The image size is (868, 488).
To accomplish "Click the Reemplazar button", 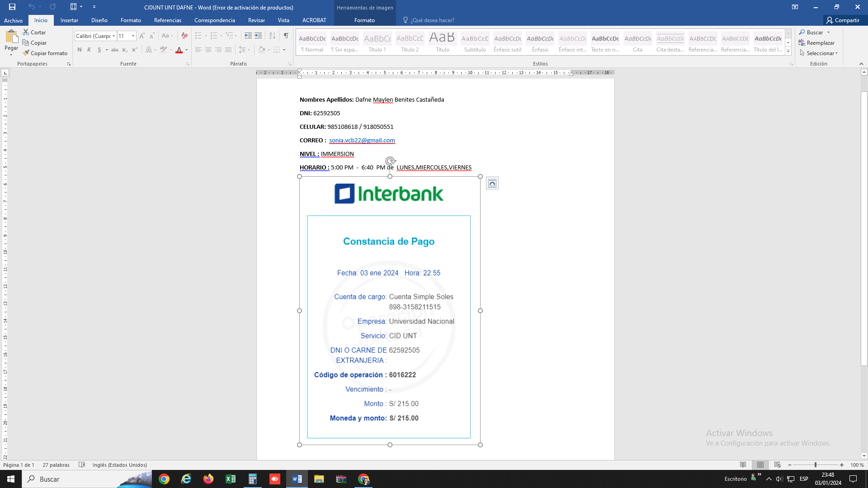I will coord(816,43).
